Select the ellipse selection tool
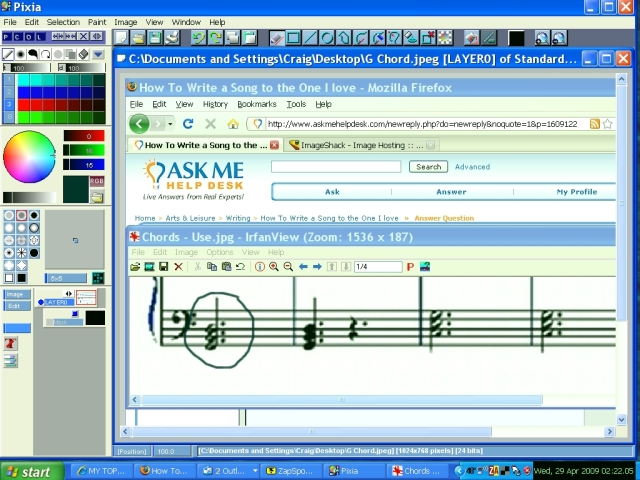 pyautogui.click(x=327, y=38)
